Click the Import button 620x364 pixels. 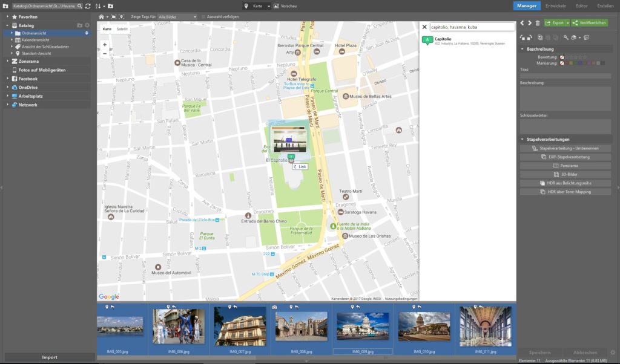[x=50, y=357]
